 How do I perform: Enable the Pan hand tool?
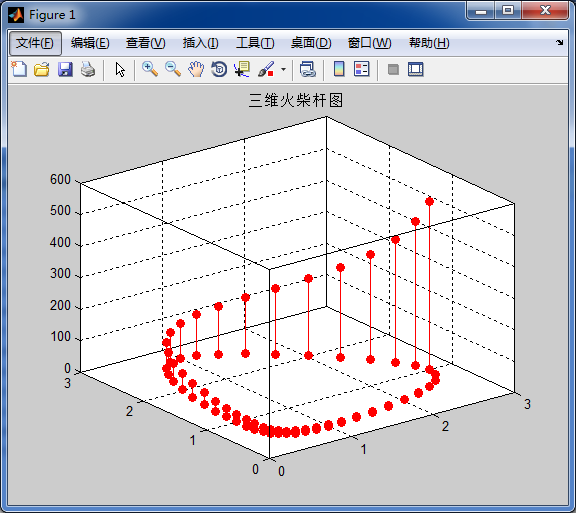(x=196, y=69)
